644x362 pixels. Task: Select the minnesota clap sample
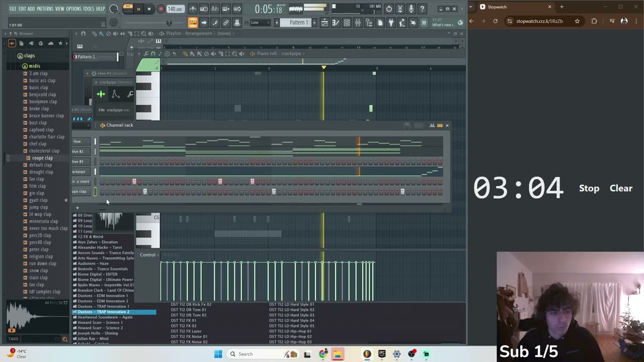pos(43,221)
